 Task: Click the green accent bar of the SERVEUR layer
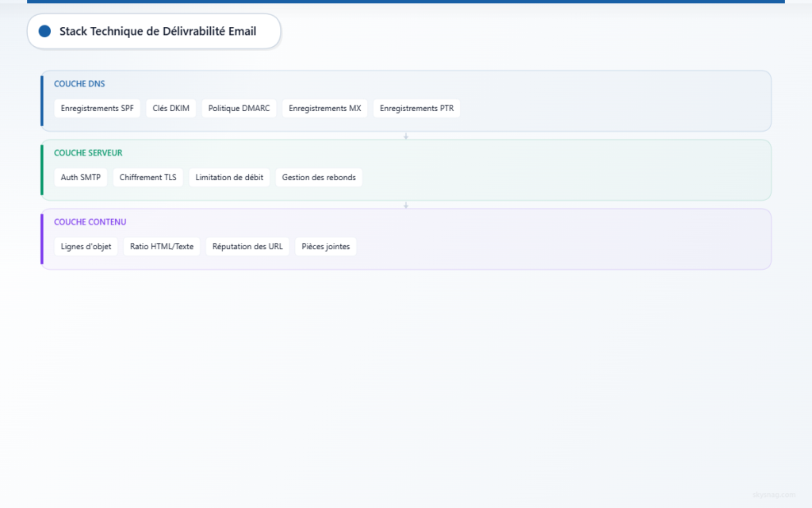[x=40, y=170]
